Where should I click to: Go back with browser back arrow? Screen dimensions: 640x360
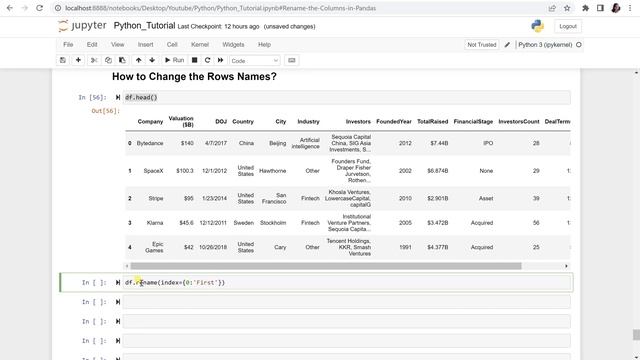10,8
